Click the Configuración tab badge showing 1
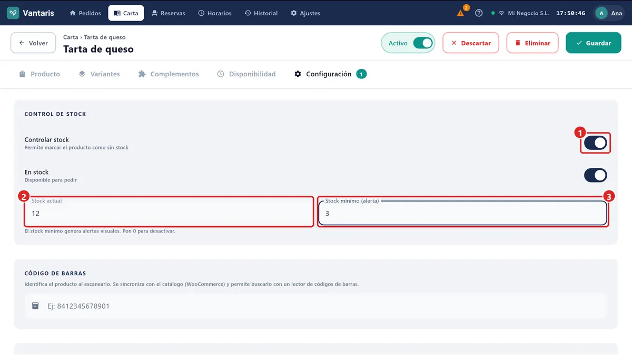The image size is (632, 364). click(361, 74)
